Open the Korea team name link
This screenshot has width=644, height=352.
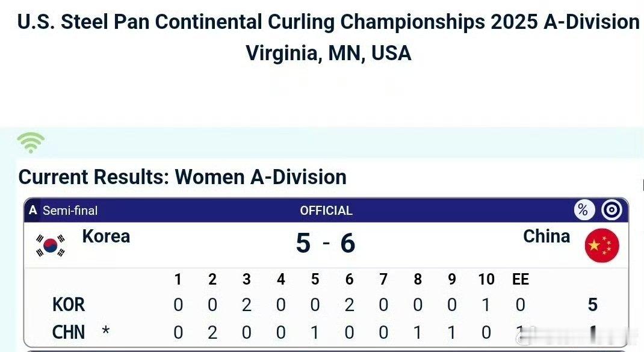click(106, 236)
